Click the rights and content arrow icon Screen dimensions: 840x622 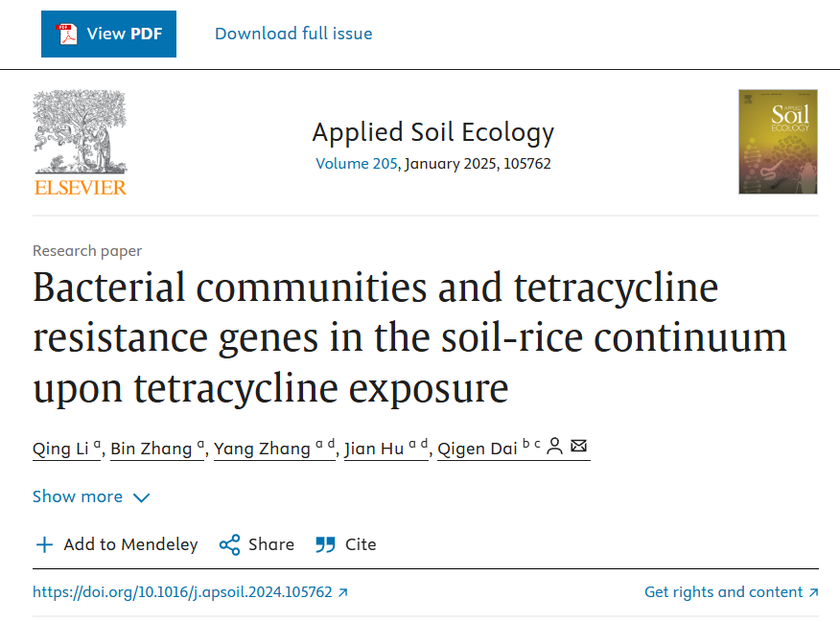tap(813, 592)
